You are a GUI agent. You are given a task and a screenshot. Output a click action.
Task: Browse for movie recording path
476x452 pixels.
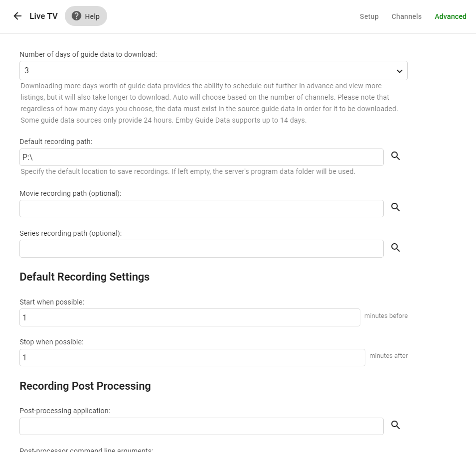(x=395, y=207)
